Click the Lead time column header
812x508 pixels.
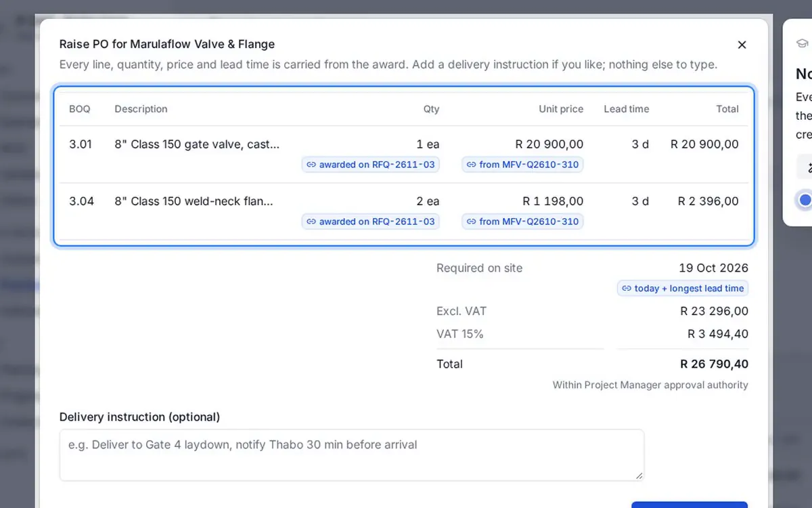[627, 109]
